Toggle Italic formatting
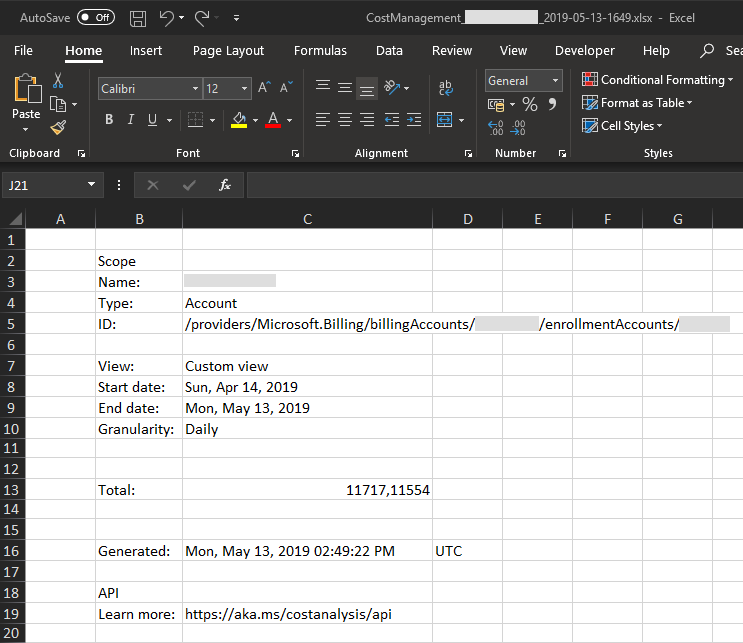Screen dimensions: 743x643 (131, 119)
